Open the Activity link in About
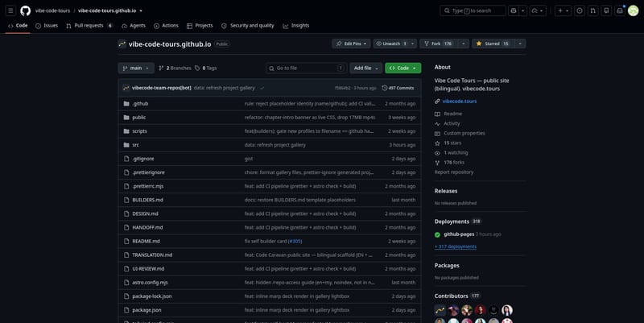The width and height of the screenshot is (644, 323). [452, 124]
